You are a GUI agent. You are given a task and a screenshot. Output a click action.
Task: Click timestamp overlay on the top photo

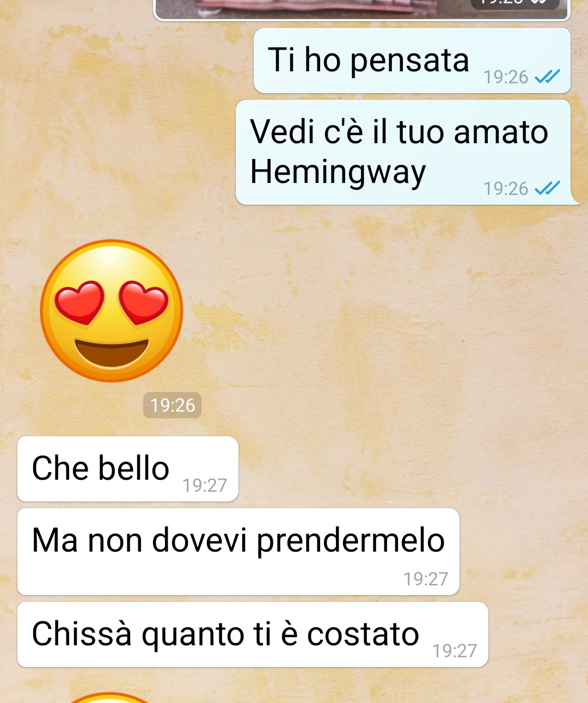515,4
